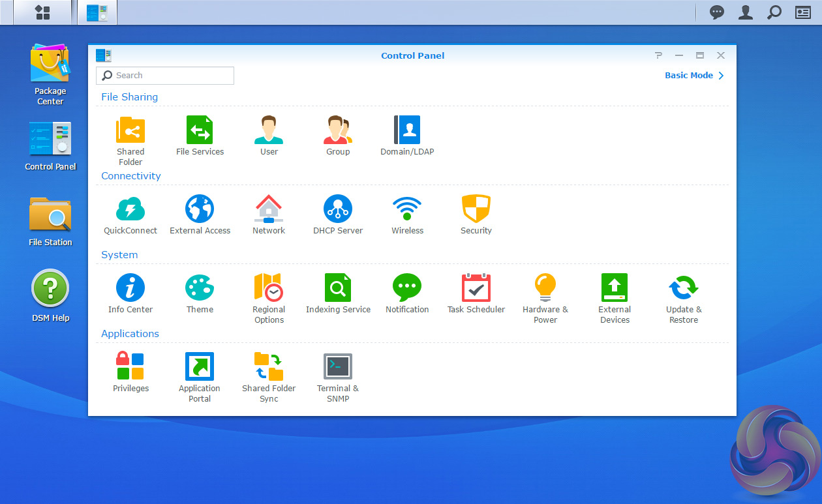The width and height of the screenshot is (822, 504).
Task: Click Control Panel help question mark
Action: (x=658, y=55)
